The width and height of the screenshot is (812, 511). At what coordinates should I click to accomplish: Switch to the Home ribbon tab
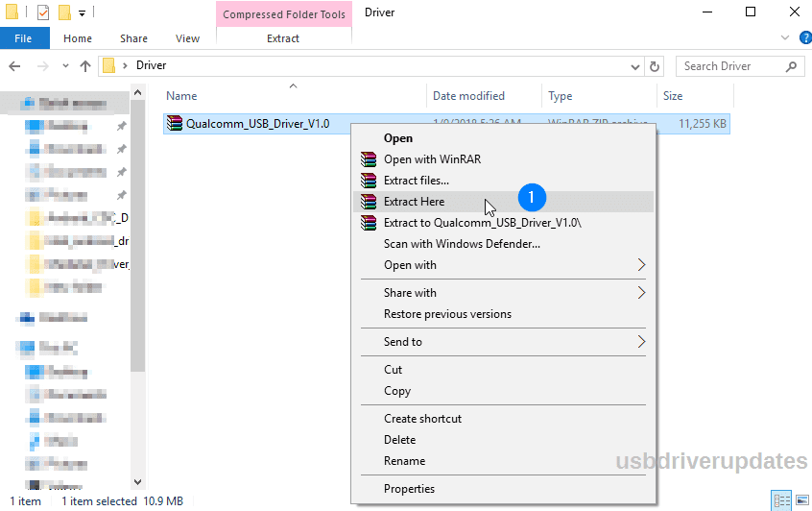78,38
